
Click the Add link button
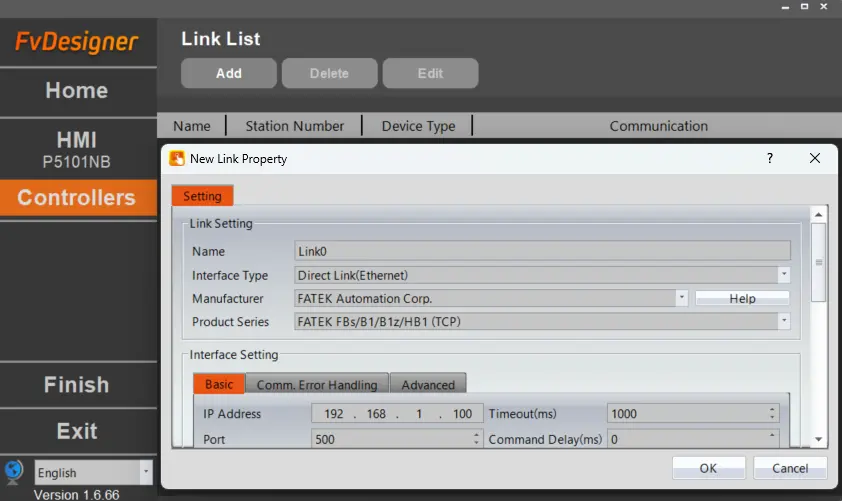(x=228, y=73)
